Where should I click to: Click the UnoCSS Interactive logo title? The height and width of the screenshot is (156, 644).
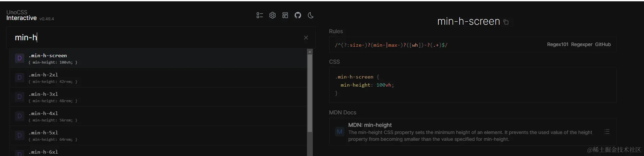[22, 15]
